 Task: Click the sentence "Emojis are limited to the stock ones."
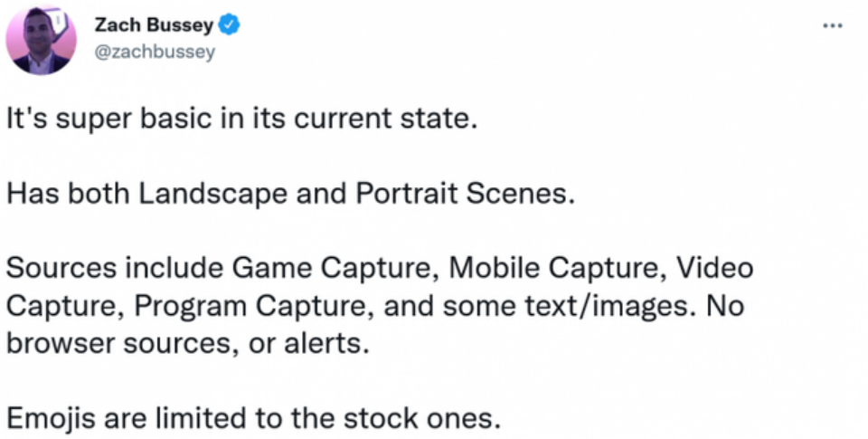tap(252, 419)
